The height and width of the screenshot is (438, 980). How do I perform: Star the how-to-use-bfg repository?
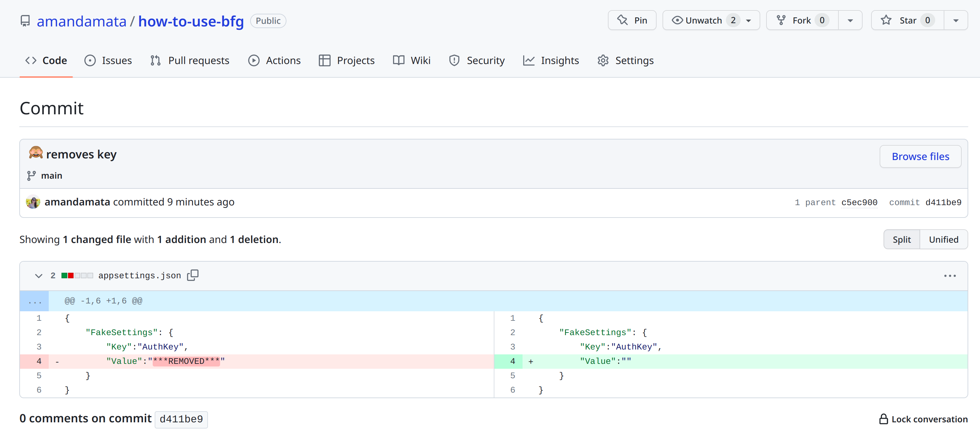tap(907, 20)
